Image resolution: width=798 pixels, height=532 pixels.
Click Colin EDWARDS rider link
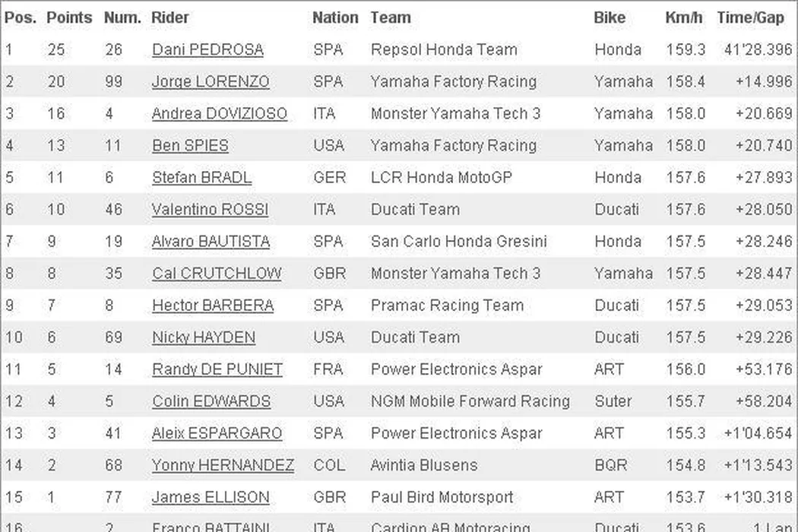point(211,401)
